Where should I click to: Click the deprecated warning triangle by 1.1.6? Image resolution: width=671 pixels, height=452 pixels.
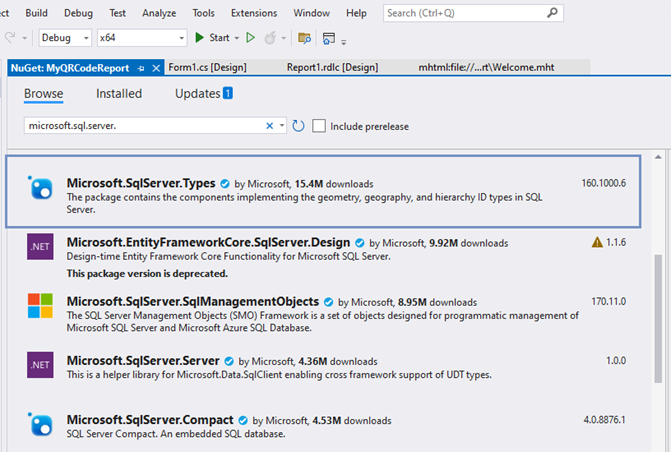(x=597, y=243)
